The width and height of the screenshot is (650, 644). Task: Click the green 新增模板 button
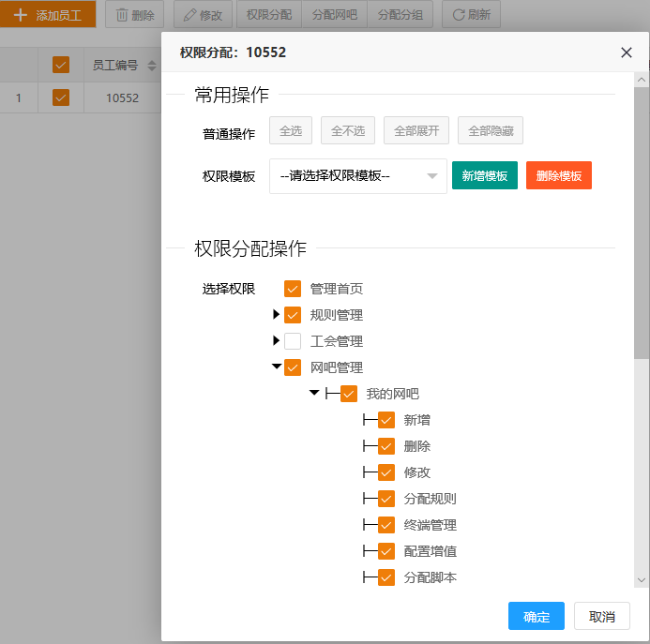[484, 175]
